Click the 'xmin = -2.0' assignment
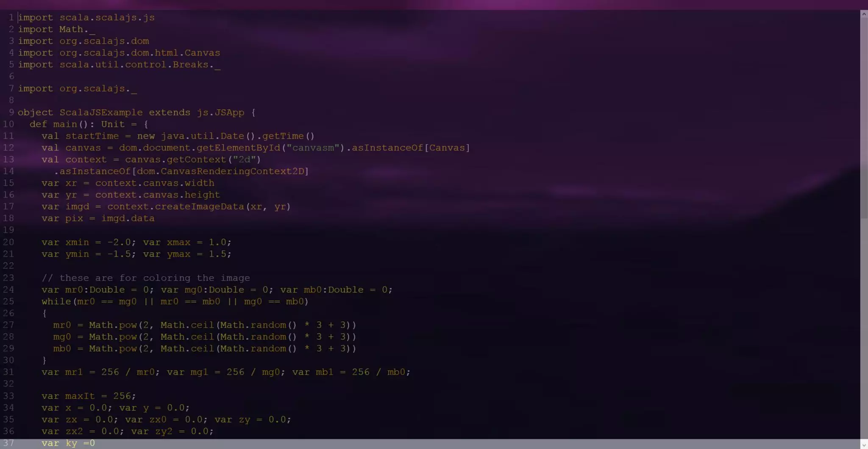The image size is (868, 449). (98, 242)
